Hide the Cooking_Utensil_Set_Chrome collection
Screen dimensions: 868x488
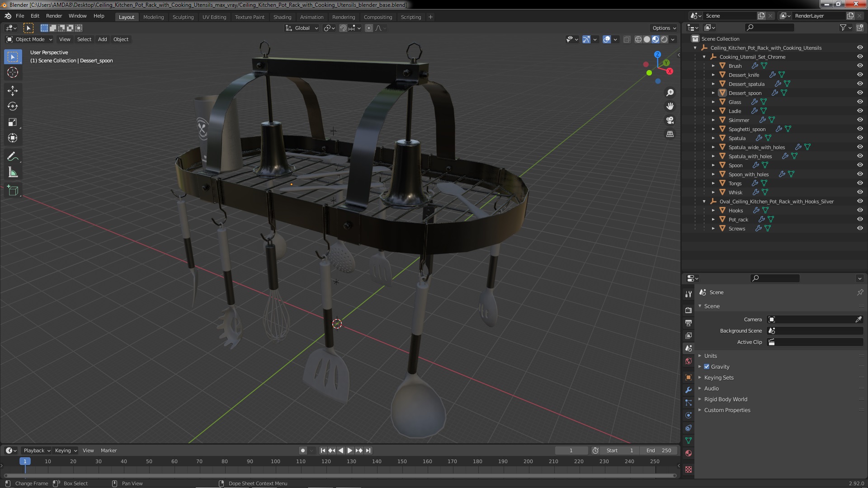click(x=860, y=57)
